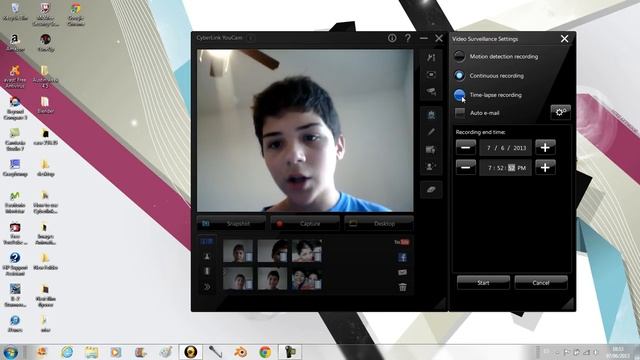
Task: Open the presentation tool icon
Action: pyautogui.click(x=431, y=149)
